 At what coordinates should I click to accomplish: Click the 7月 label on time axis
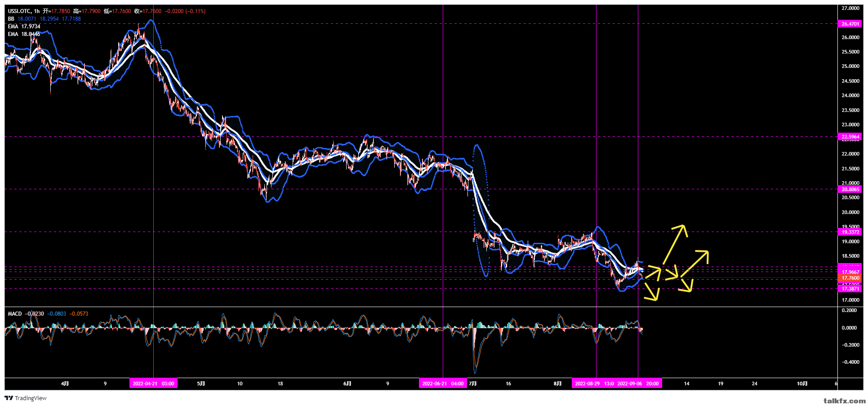pyautogui.click(x=472, y=384)
